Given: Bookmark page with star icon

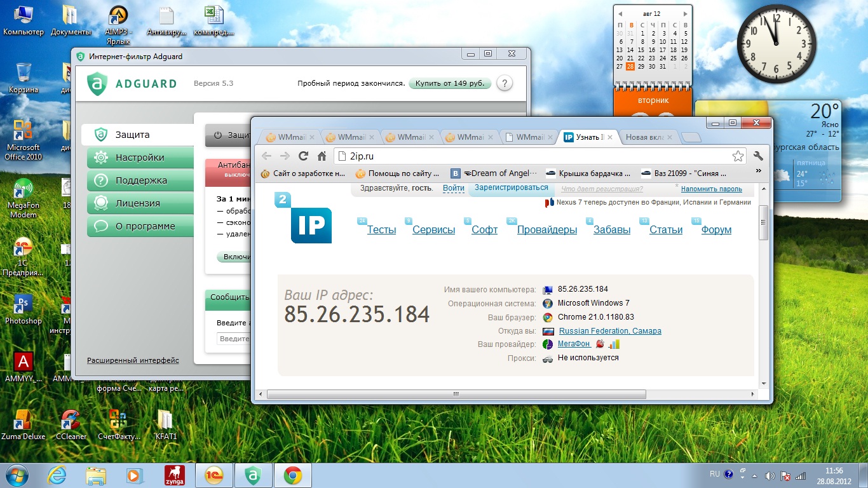Looking at the screenshot, I should pos(738,156).
